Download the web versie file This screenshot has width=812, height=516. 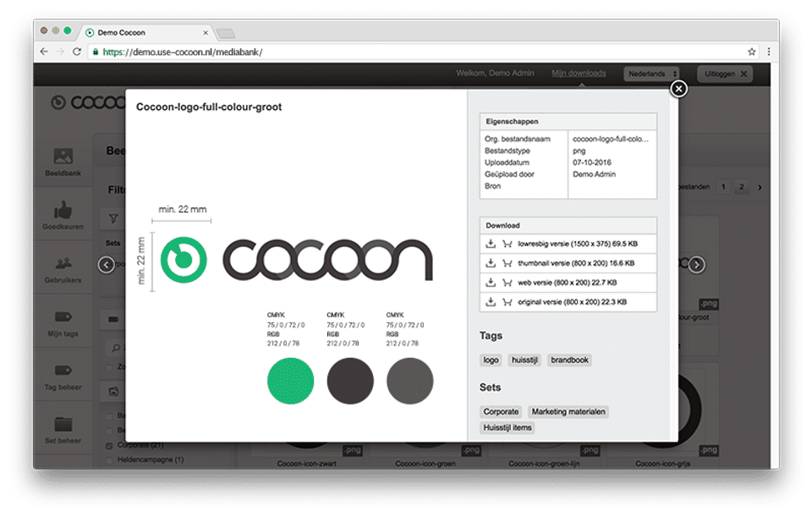click(x=491, y=282)
